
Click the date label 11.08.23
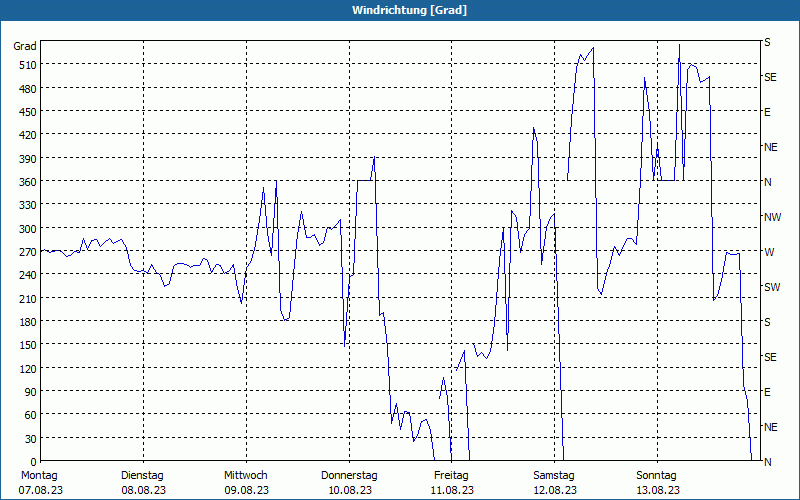(452, 490)
